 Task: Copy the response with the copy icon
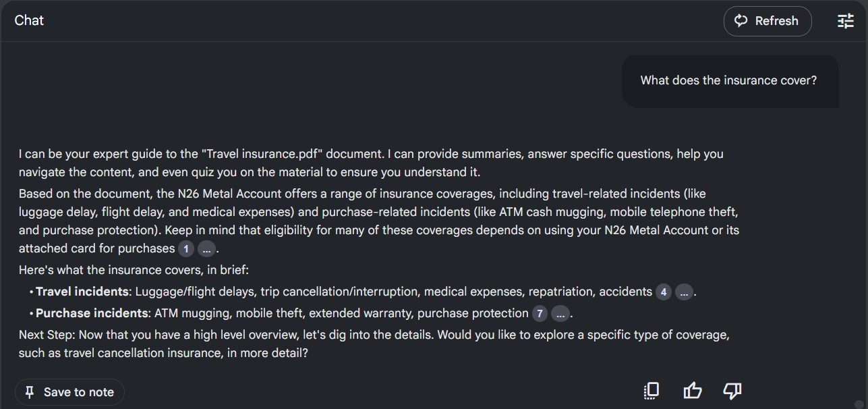pyautogui.click(x=652, y=391)
